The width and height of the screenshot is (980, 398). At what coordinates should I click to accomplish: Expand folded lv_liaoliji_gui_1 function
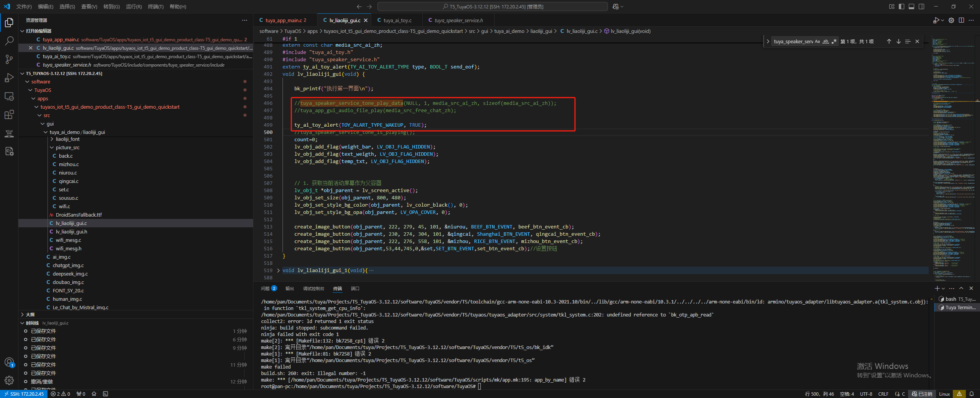coord(278,270)
